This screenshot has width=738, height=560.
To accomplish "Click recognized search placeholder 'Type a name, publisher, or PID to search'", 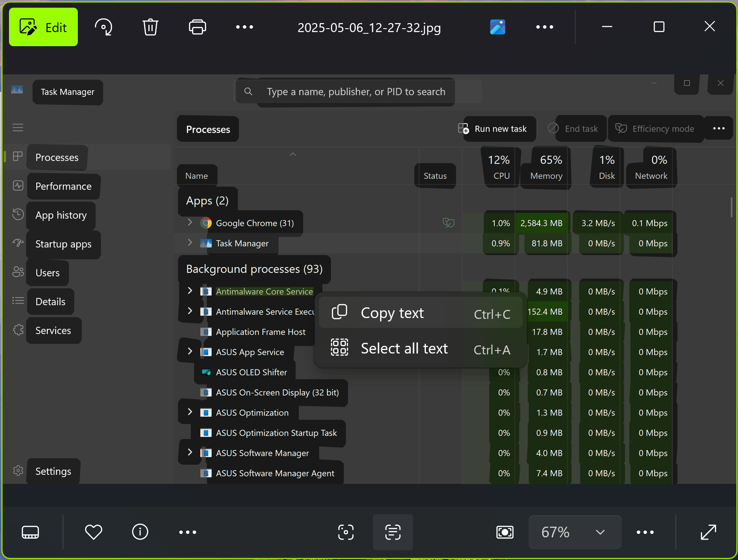I will tap(356, 91).
